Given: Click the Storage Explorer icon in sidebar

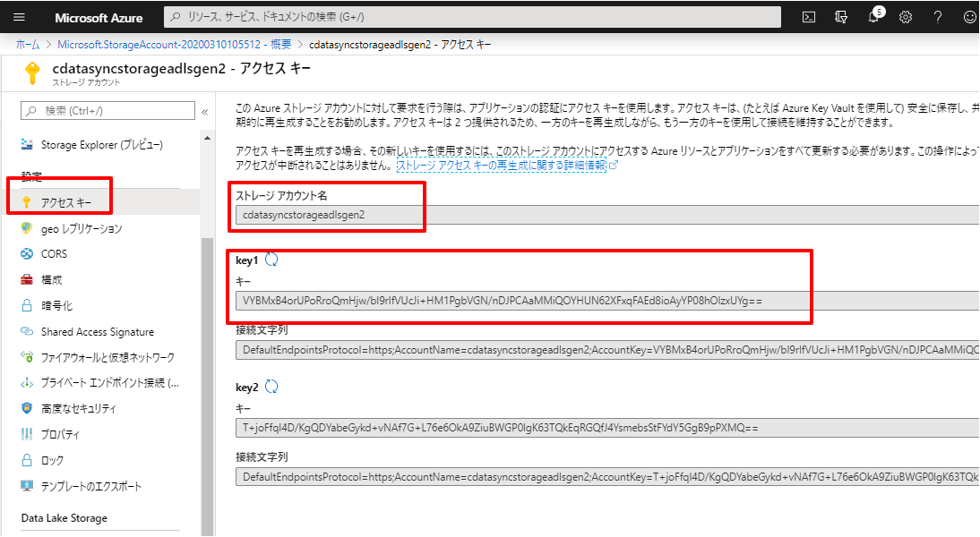Looking at the screenshot, I should [x=27, y=145].
